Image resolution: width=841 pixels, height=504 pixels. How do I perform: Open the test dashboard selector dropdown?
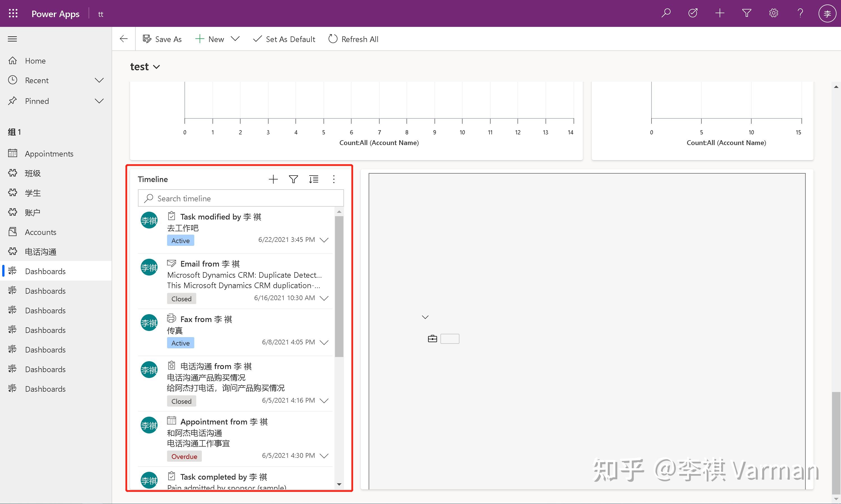coord(156,67)
